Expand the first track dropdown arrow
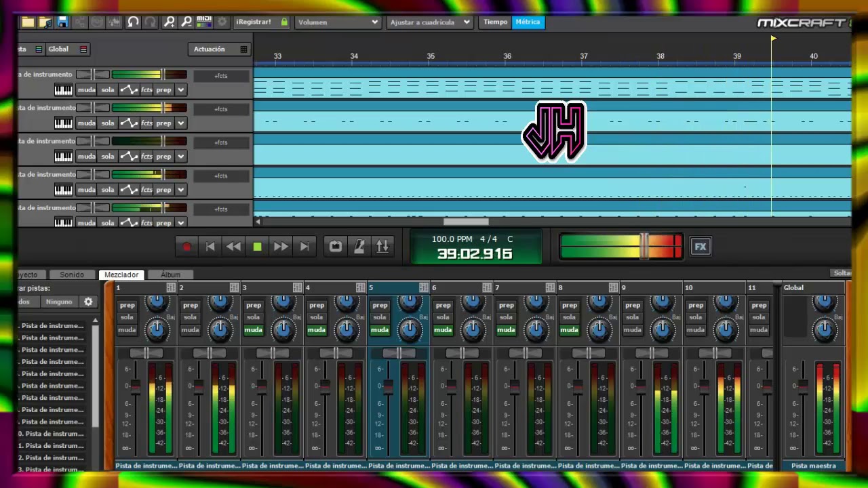Screen dimensions: 868x488 point(180,89)
